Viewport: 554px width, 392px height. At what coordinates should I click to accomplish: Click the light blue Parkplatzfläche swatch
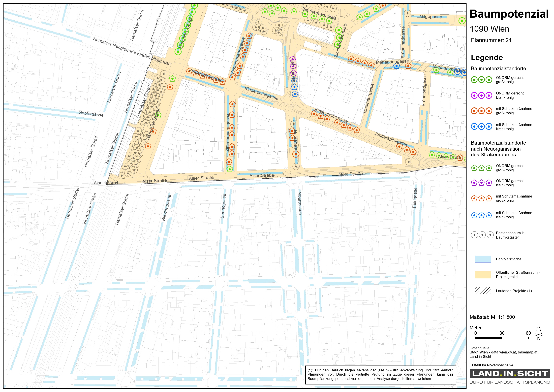[x=483, y=259]
